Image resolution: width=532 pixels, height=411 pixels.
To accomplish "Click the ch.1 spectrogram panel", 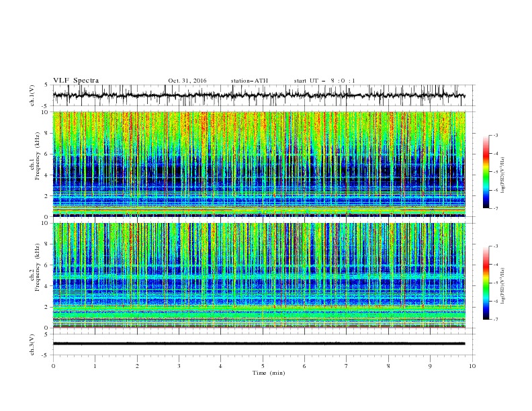I will pos(259,164).
